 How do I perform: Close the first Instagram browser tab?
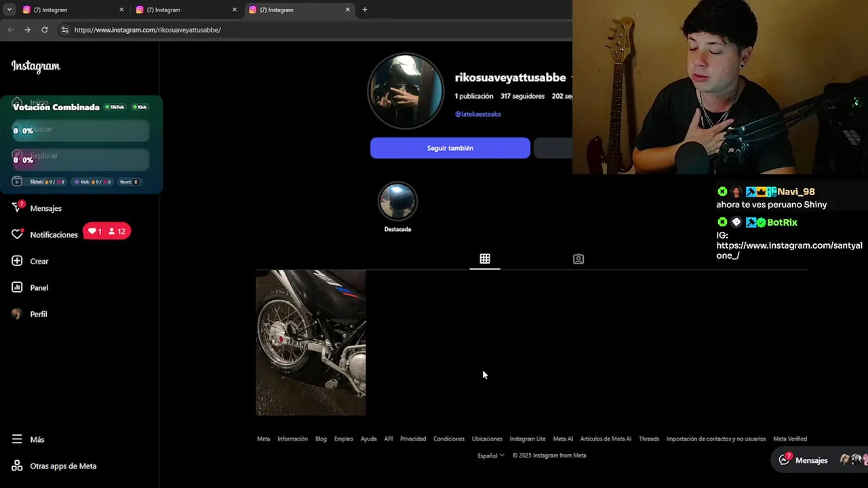coord(122,9)
